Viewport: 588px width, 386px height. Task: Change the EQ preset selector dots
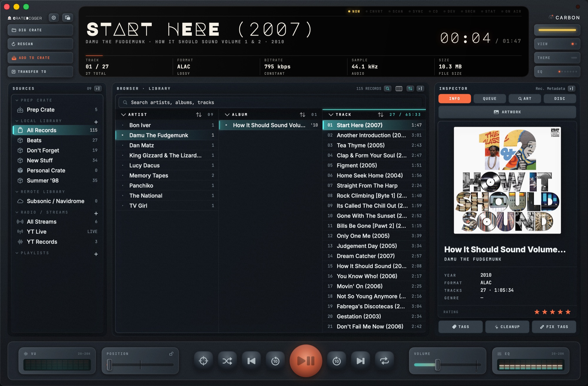click(568, 72)
